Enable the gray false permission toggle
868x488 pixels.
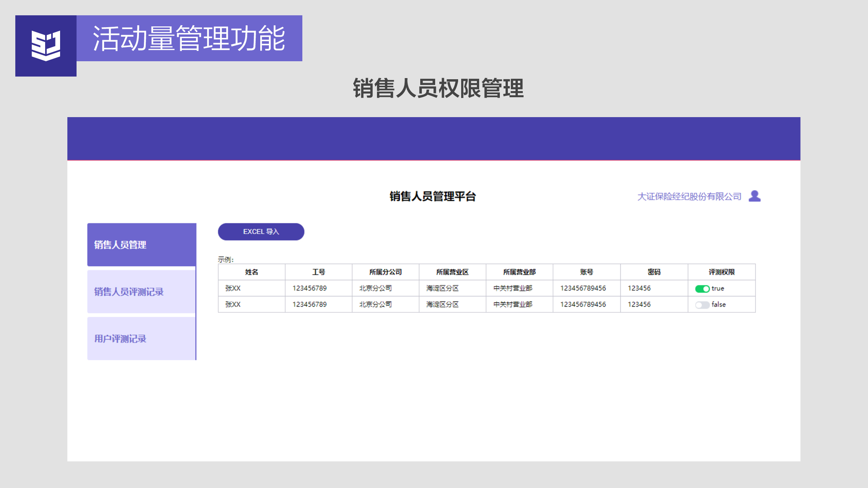click(702, 305)
